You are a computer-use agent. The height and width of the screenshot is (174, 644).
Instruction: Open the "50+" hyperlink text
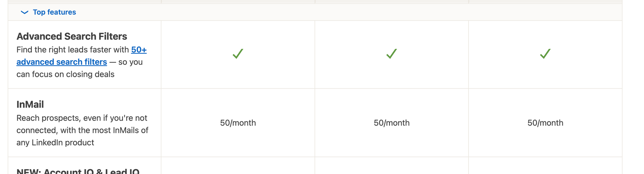139,50
